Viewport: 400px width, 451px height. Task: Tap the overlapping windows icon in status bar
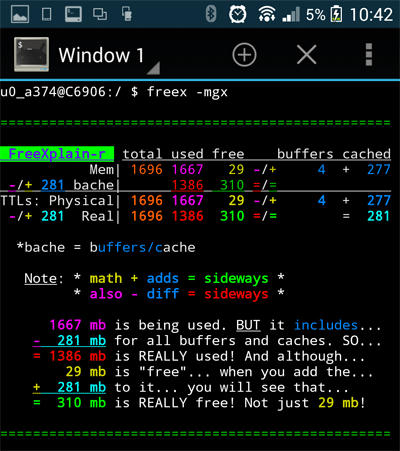[100, 14]
